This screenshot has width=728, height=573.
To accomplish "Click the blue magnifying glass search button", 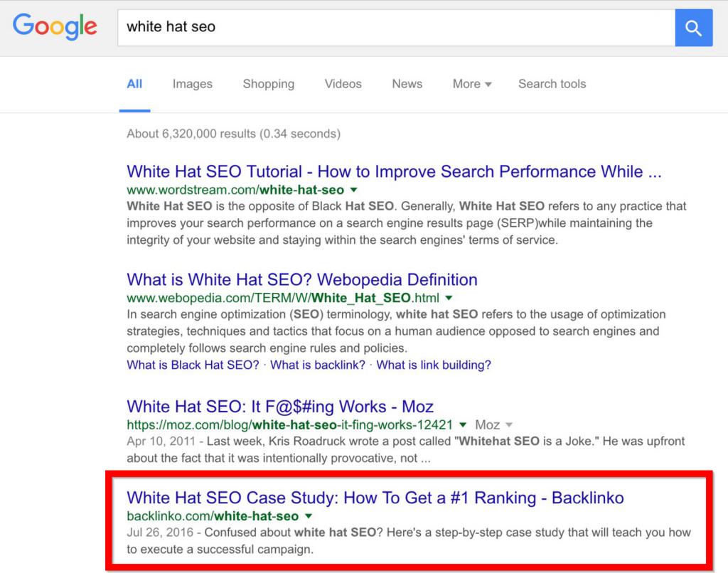I will click(693, 28).
